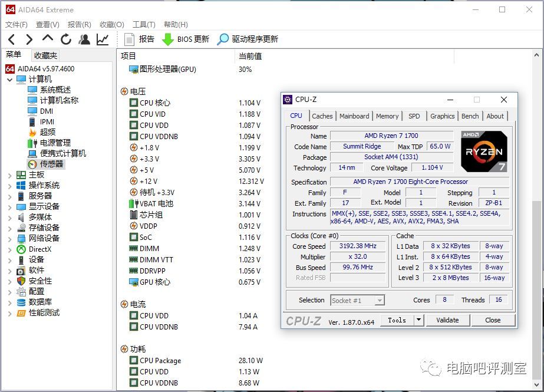Expand the DirectX tree node
This screenshot has height=392, width=544.
click(9, 250)
